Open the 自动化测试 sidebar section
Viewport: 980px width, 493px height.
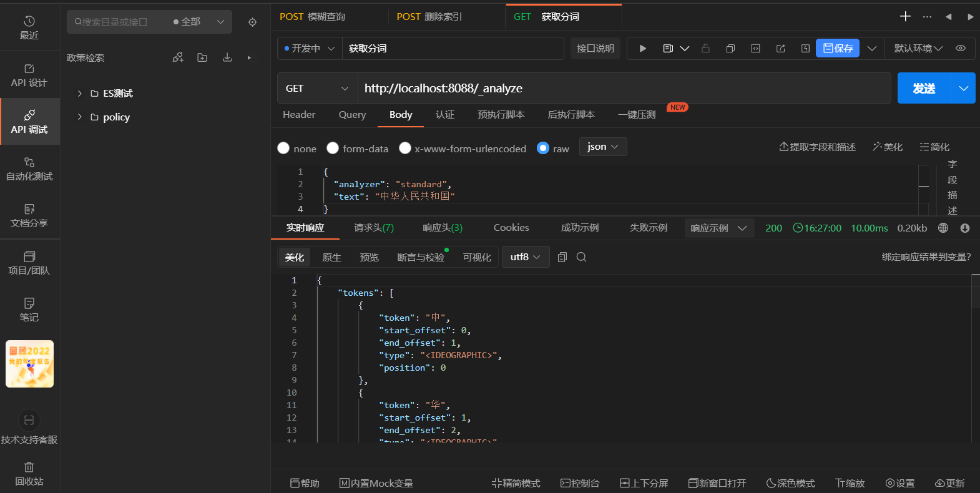point(29,168)
